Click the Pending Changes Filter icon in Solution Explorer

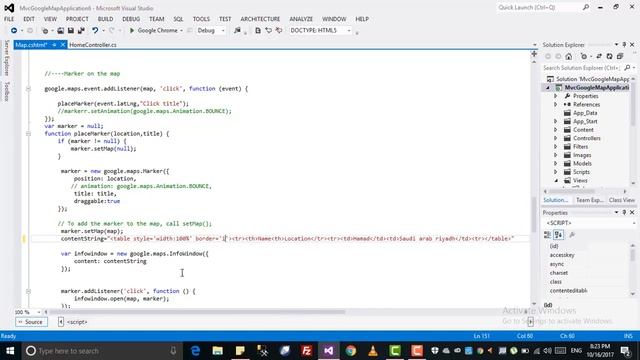pos(584,56)
